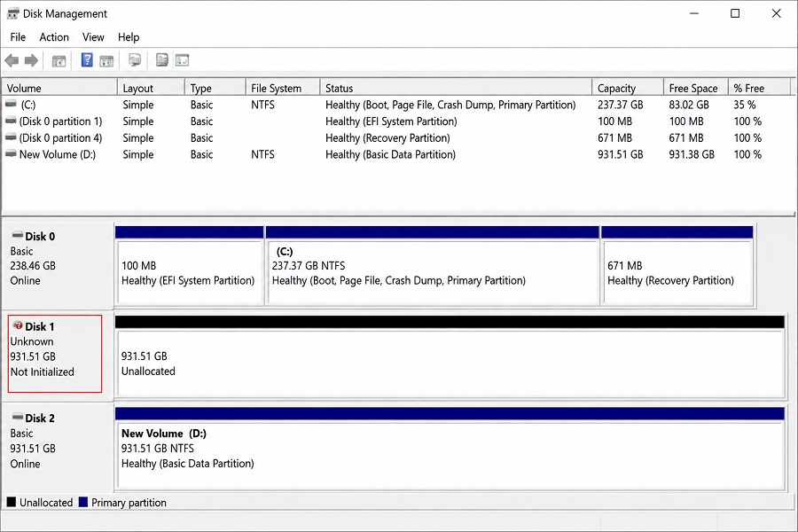Viewport: 798px width, 532px height.
Task: Select the New Volume (D:) partition block
Action: tap(450, 448)
